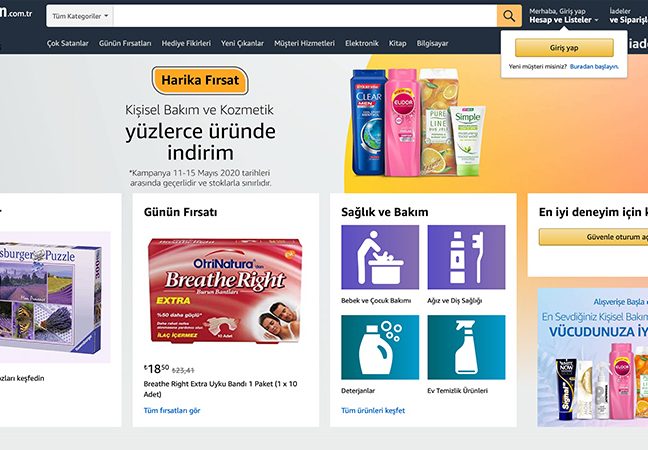The height and width of the screenshot is (450, 648).
Task: Click the Güvenle oturum aç button
Action: [x=593, y=237]
